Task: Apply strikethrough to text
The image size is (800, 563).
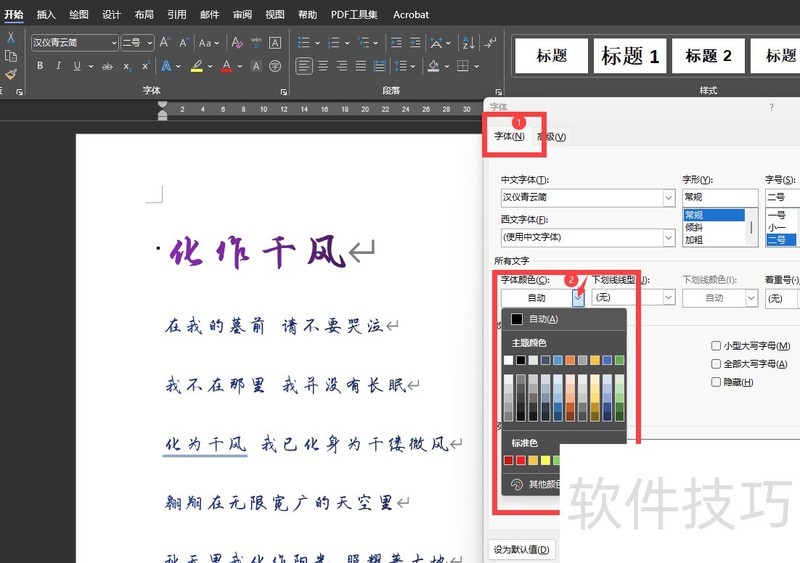Action: (107, 66)
